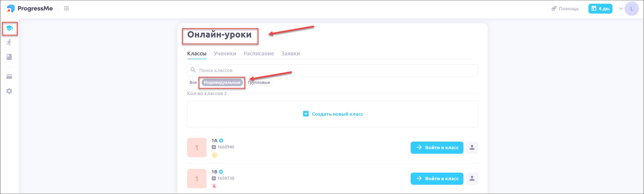Screen dimensions: 644x194
Task: Open the 1B class thumbnail
Action: [x=197, y=179]
